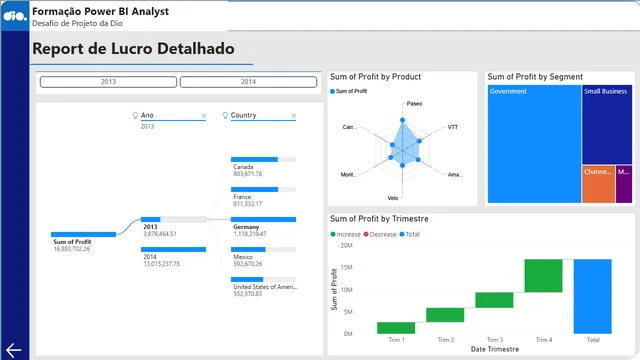The image size is (640, 360).
Task: Click the Report de Lucro Detalhado heading
Action: pos(133,49)
